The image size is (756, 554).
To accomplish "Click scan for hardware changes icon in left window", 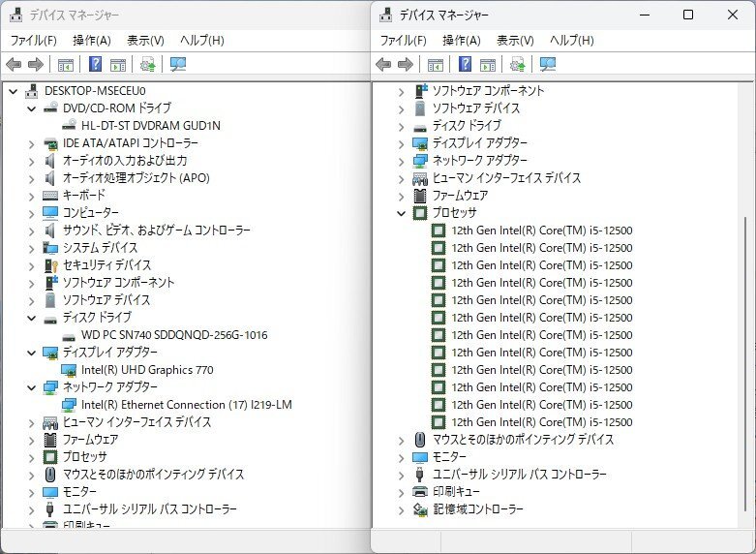I will pyautogui.click(x=178, y=64).
